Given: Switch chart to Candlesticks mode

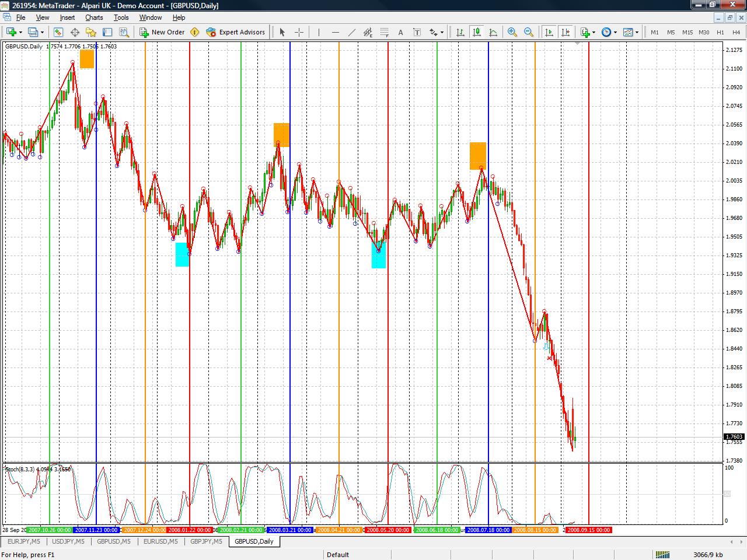Looking at the screenshot, I should pyautogui.click(x=477, y=32).
